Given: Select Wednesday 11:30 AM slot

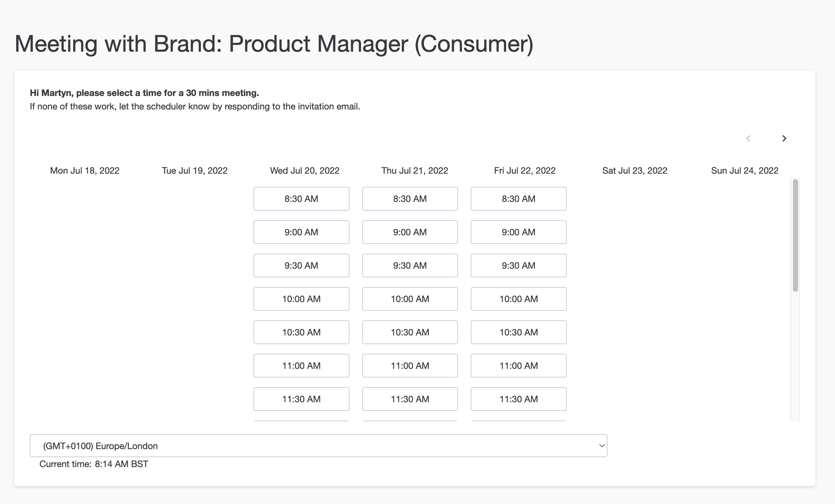Looking at the screenshot, I should pyautogui.click(x=301, y=399).
